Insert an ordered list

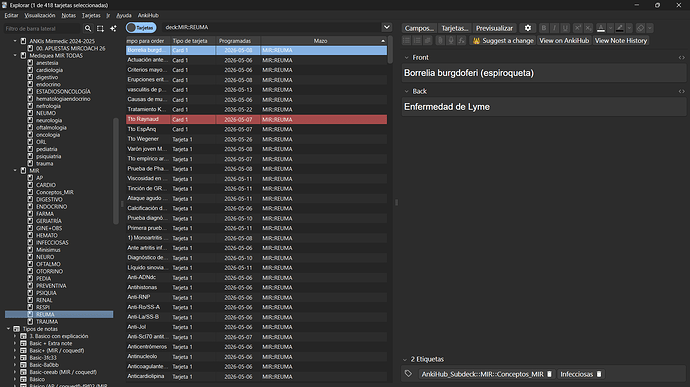click(417, 41)
